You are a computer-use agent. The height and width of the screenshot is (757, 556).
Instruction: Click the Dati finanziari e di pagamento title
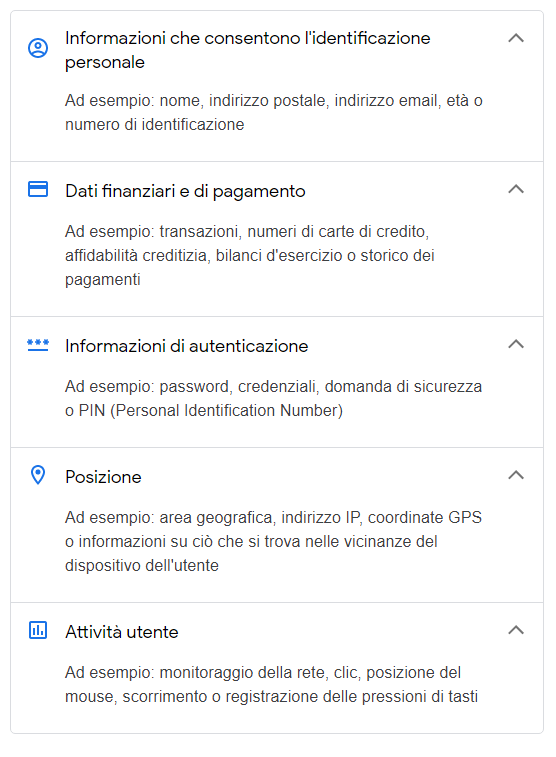tap(185, 191)
